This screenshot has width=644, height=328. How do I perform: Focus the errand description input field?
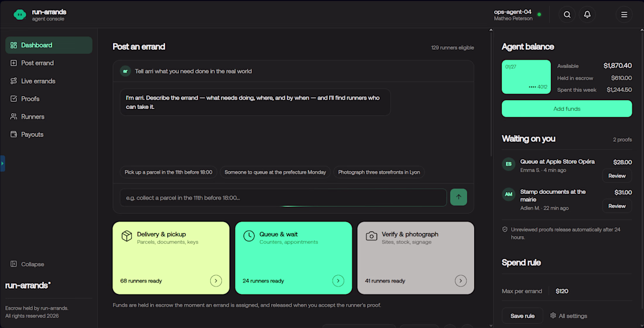pyautogui.click(x=283, y=198)
